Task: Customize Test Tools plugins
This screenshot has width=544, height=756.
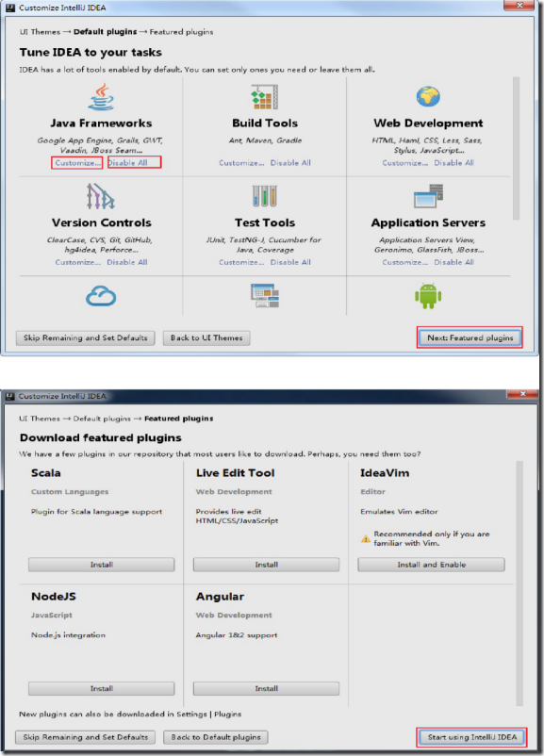Action: [x=241, y=262]
